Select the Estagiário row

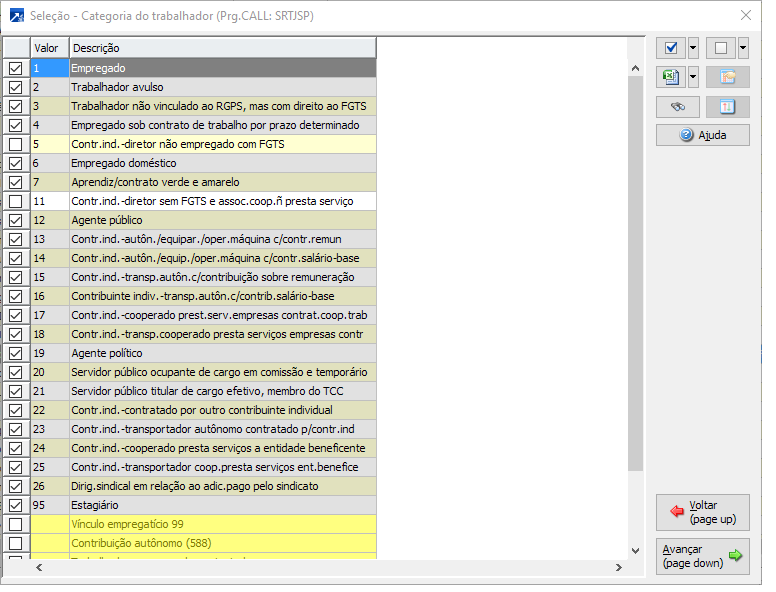pos(222,505)
